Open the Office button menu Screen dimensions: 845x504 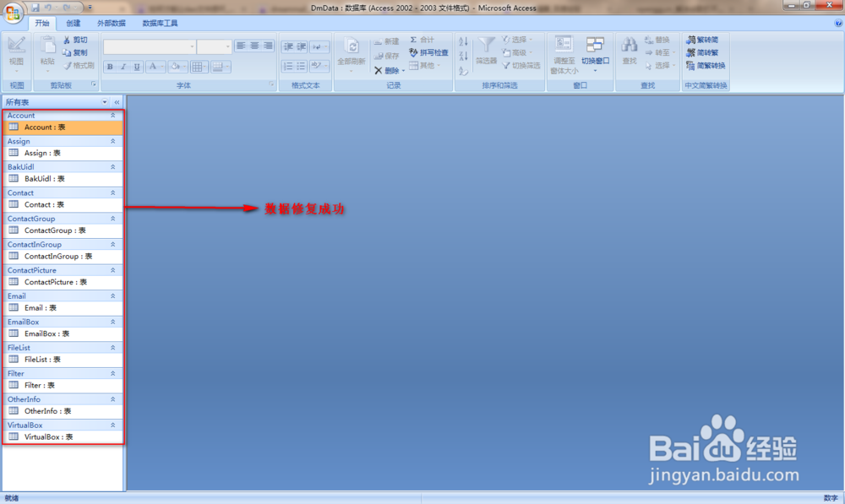[x=13, y=13]
